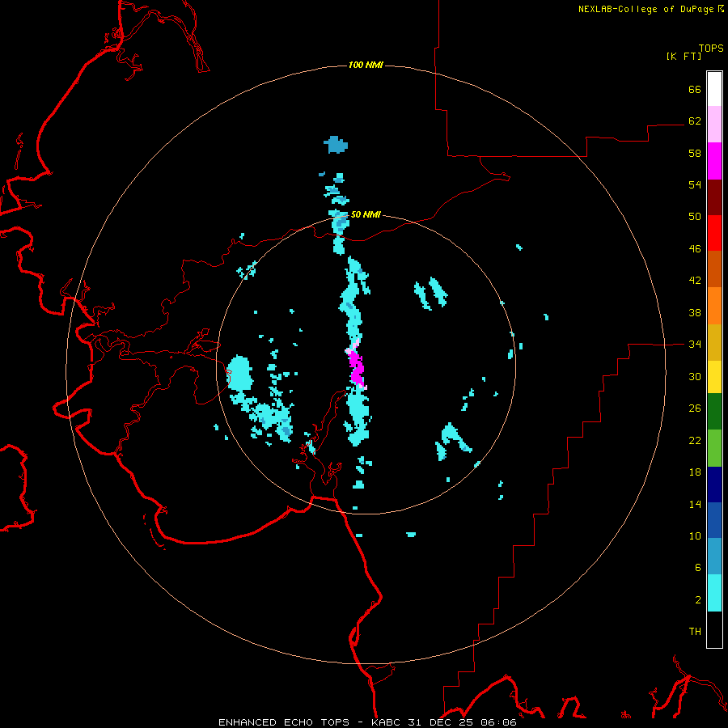728x728 pixels.
Task: Click the 'TOPS' legend heading
Action: (711, 48)
